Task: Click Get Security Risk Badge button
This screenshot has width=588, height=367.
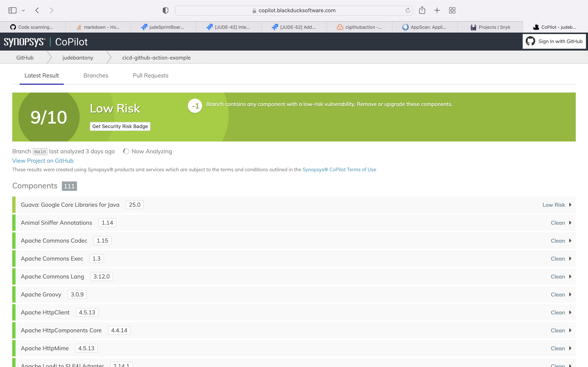Action: [x=120, y=126]
